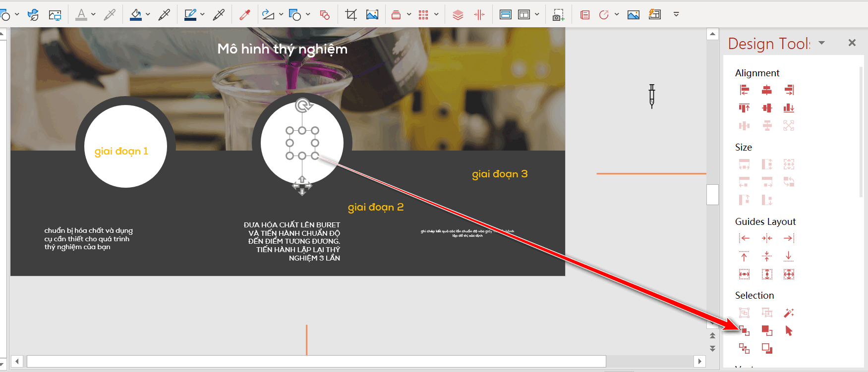Screen dimensions: 868x372
Task: Click the rotation handle of selected object
Action: (x=303, y=106)
